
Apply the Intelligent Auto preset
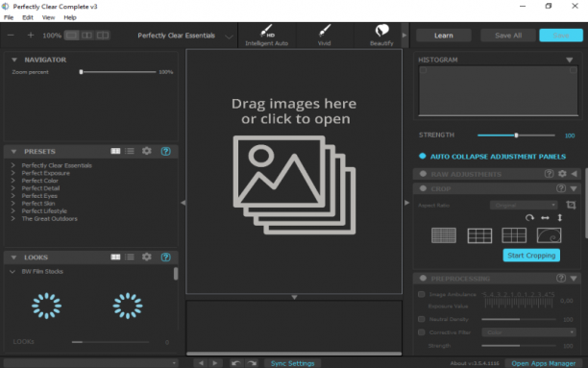(x=267, y=36)
